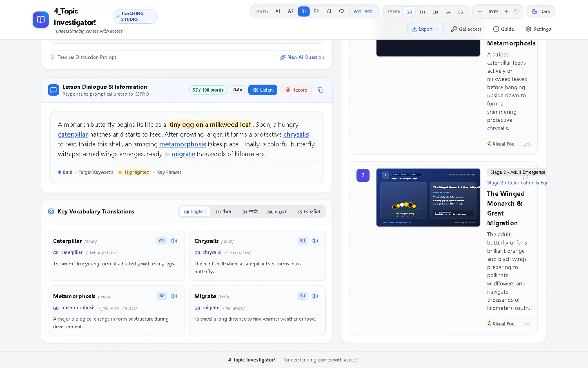Screen dimensions: 588x368
Task: Switch the vocabulary translations tab to Español
Action: point(309,211)
